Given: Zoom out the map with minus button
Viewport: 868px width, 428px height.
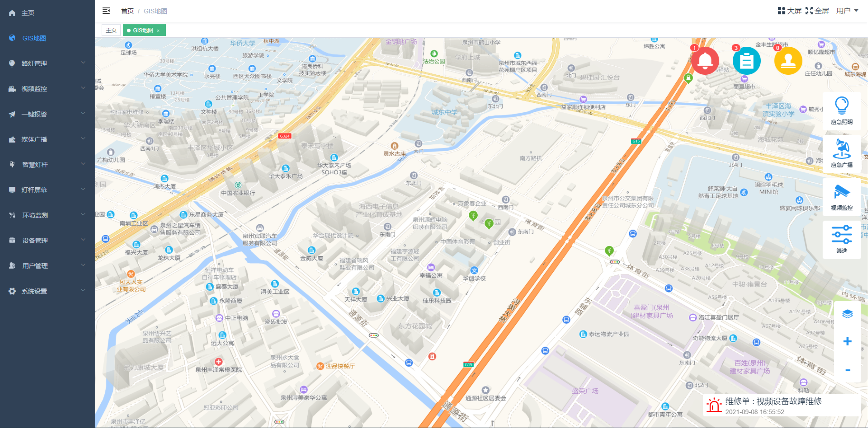Looking at the screenshot, I should 847,370.
